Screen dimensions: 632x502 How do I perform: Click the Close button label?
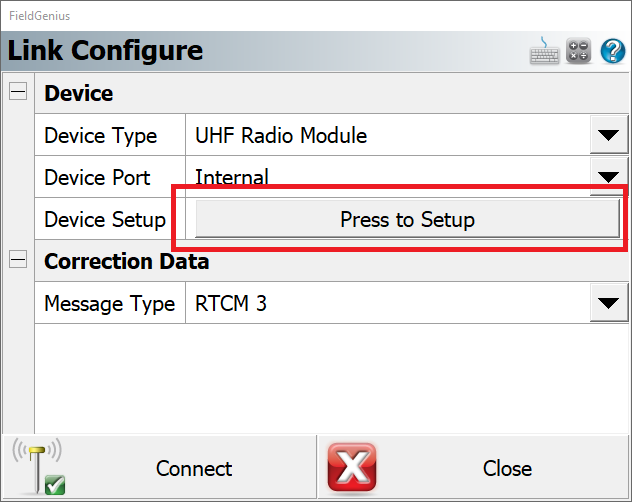pyautogui.click(x=507, y=469)
